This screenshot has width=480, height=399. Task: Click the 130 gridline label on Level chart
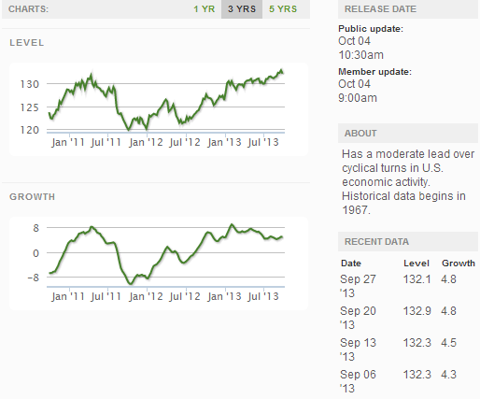[29, 84]
